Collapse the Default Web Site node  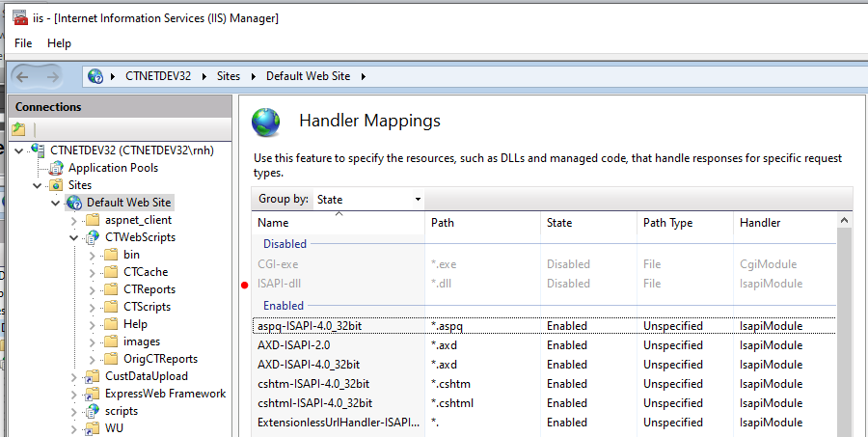pos(55,203)
